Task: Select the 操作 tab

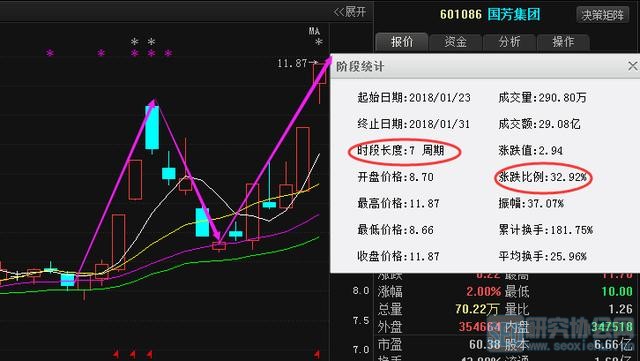Action: coord(563,42)
